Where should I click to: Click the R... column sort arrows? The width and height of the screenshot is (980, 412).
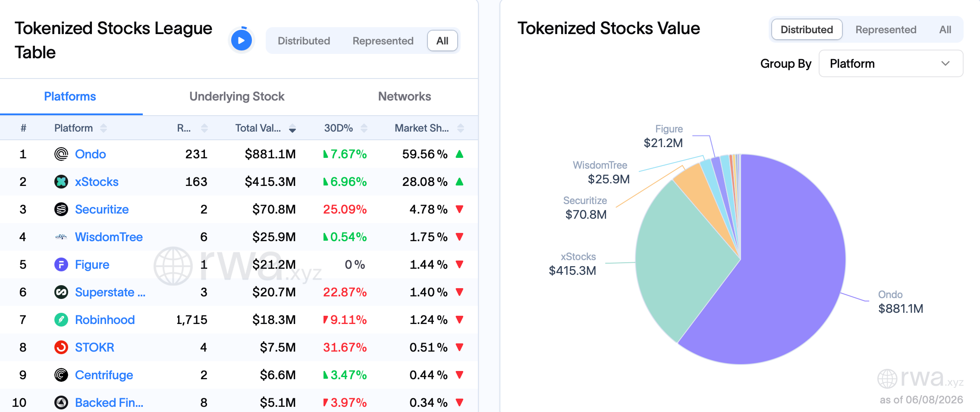tap(204, 128)
